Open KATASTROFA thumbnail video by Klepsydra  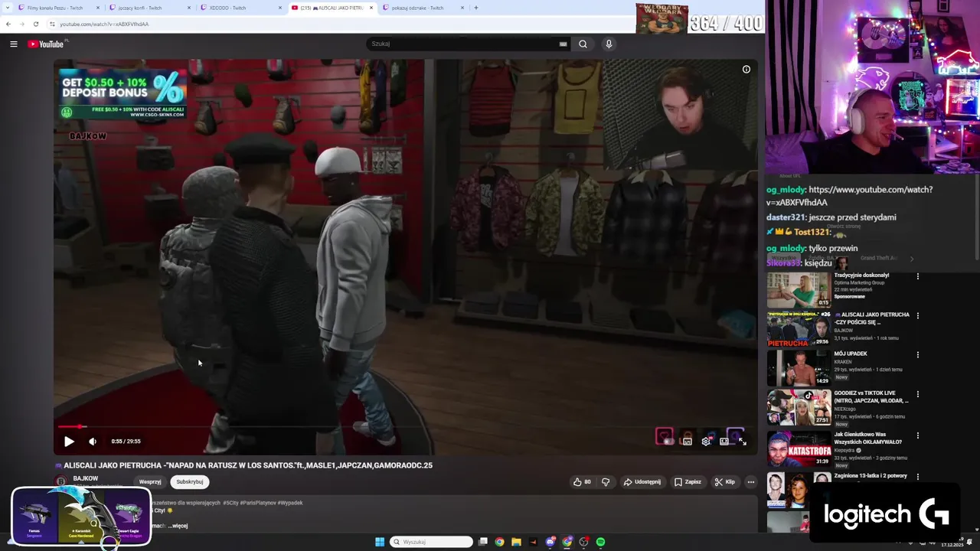(799, 448)
